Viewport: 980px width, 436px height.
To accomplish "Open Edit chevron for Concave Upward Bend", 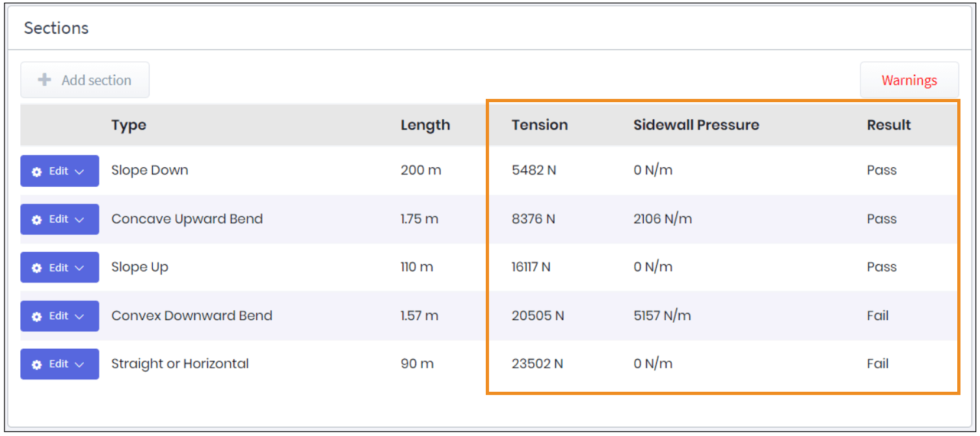I will tap(79, 220).
